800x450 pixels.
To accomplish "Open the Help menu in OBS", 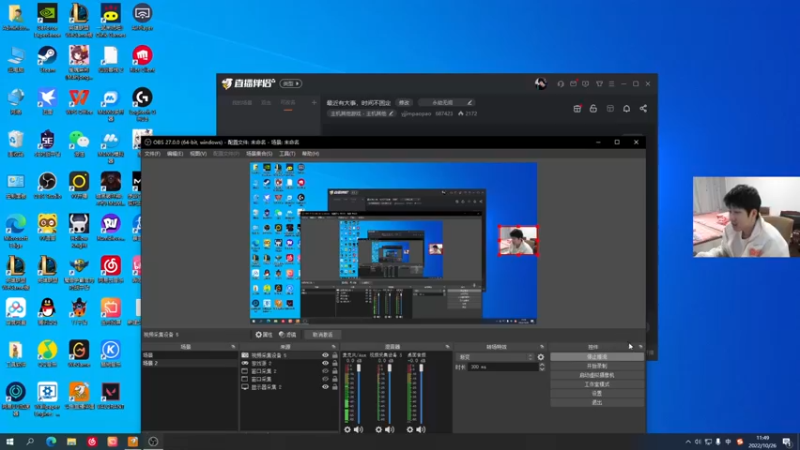I will [310, 154].
